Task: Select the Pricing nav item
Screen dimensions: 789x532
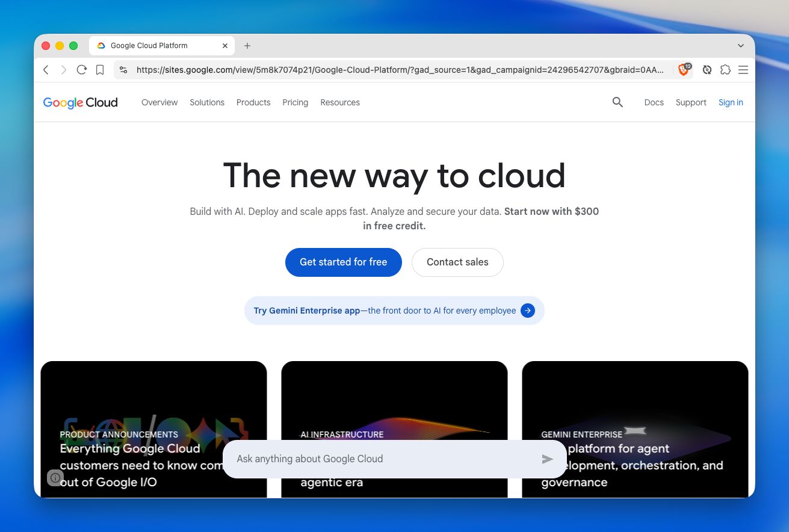Action: click(295, 102)
